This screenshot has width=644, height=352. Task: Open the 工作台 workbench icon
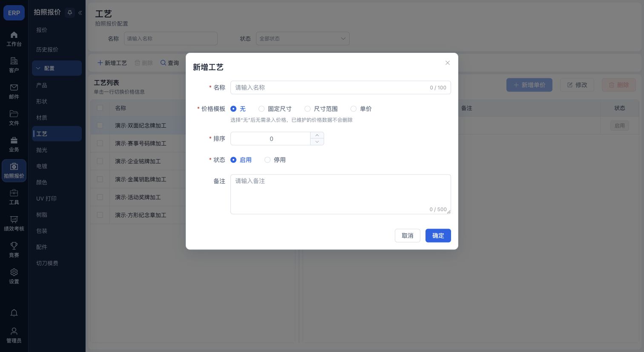14,39
